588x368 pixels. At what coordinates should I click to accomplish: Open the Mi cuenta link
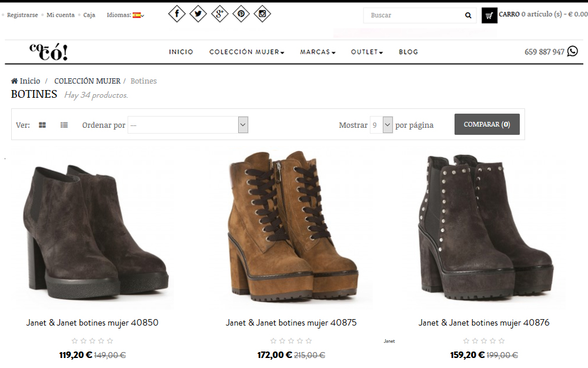pyautogui.click(x=61, y=15)
